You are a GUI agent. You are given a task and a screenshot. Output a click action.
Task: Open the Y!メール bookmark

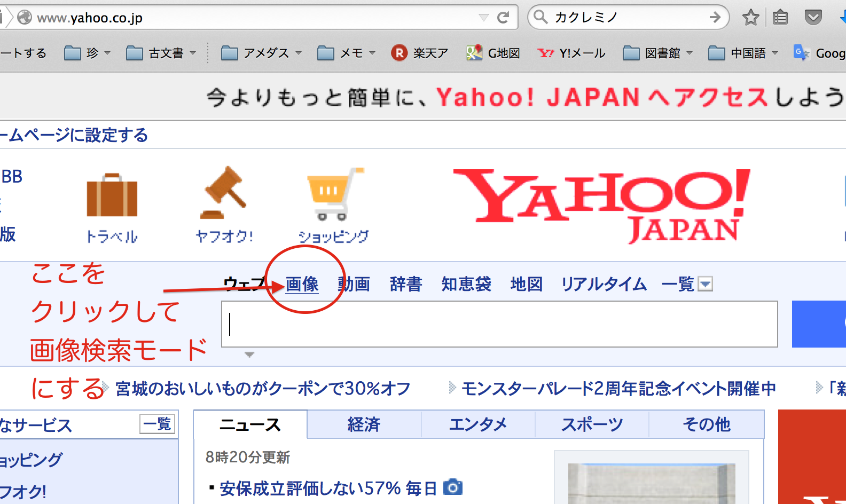coord(571,53)
